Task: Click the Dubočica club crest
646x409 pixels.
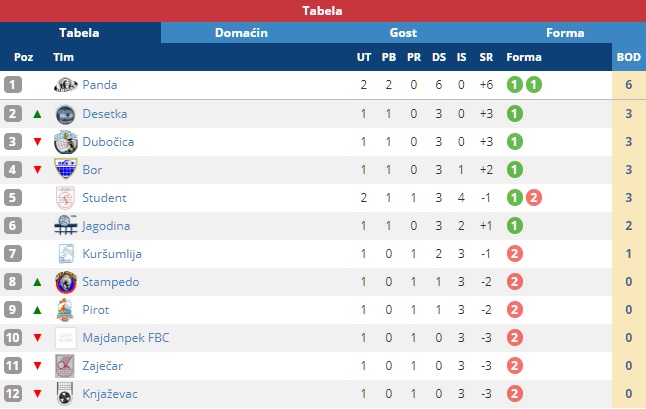Action: pos(66,142)
